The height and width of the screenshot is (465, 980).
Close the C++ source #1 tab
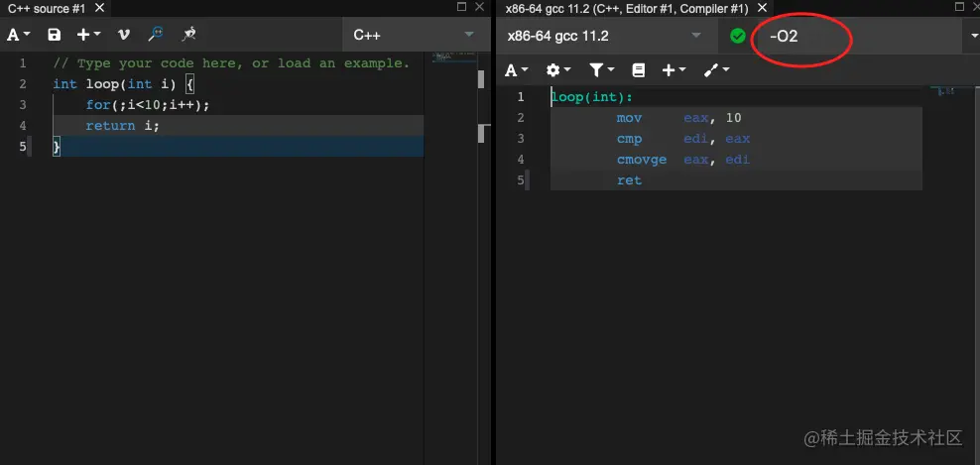[x=99, y=7]
